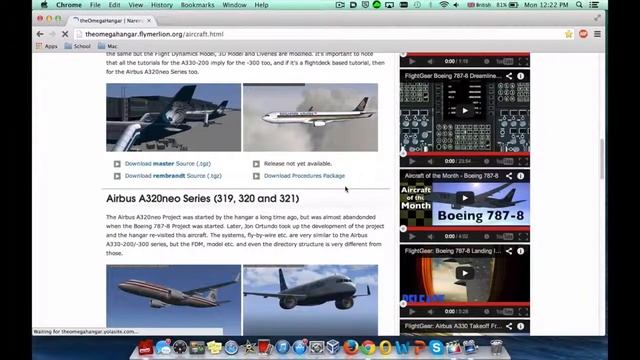Viewport: 640px width, 360px height.
Task: Click the address bar showing theomegahangar.flymerlion.org
Action: tap(318, 34)
